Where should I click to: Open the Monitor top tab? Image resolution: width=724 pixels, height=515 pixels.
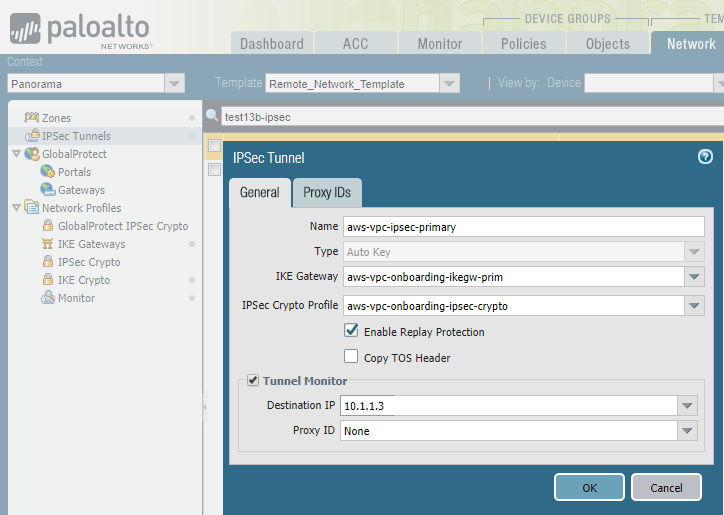tap(440, 43)
